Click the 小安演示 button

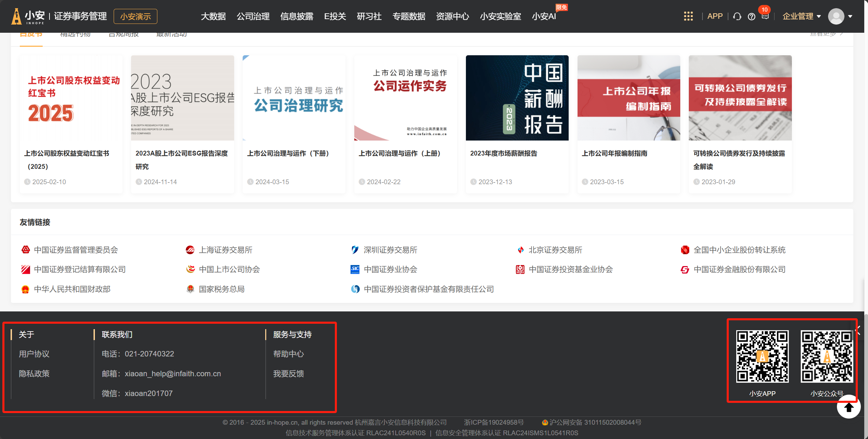[136, 16]
